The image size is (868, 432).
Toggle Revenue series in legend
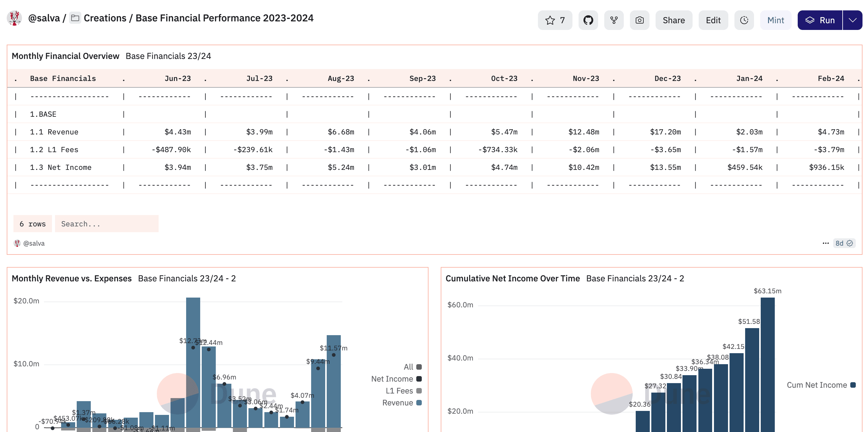point(402,403)
